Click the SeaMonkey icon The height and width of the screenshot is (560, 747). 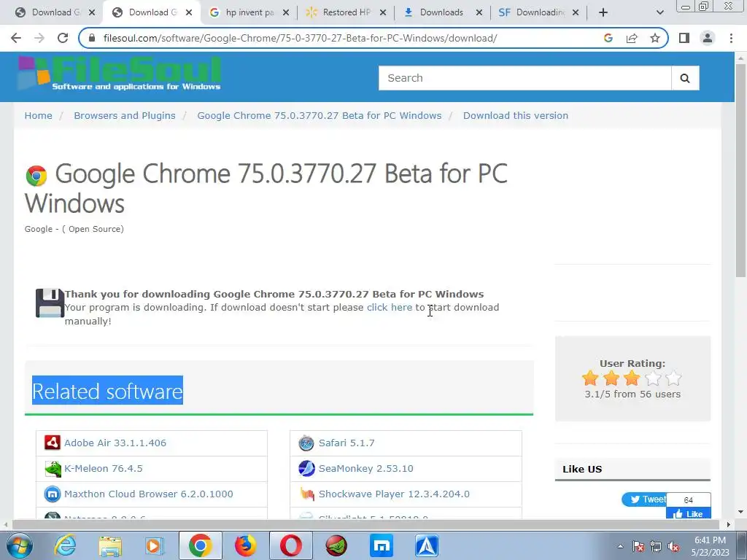[306, 469]
